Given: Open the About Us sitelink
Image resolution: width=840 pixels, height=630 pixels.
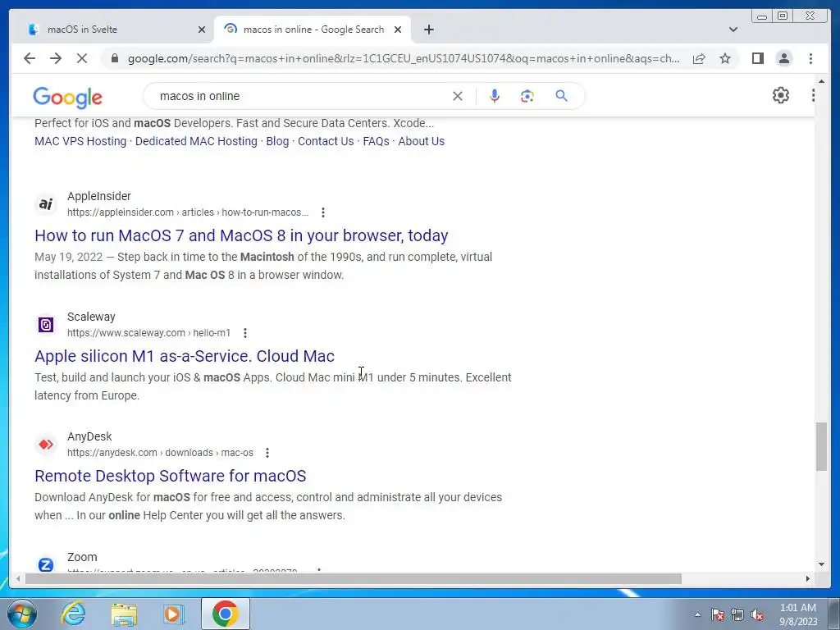Looking at the screenshot, I should click(x=421, y=141).
